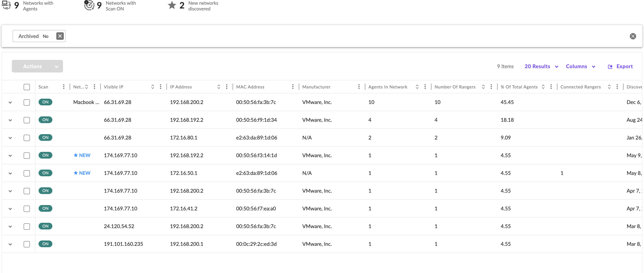This screenshot has width=644, height=273.
Task: Clear all filters with circular X icon
Action: coord(633,36)
